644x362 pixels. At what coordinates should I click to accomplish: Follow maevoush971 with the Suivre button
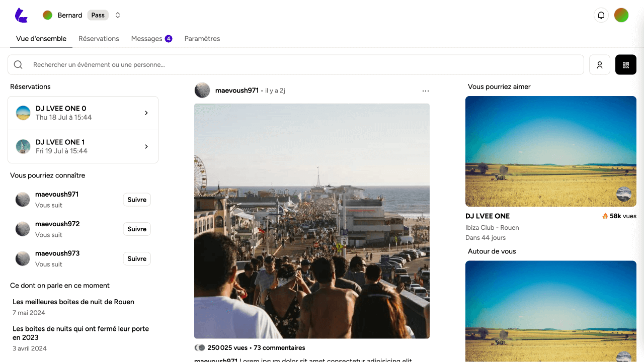[137, 200]
